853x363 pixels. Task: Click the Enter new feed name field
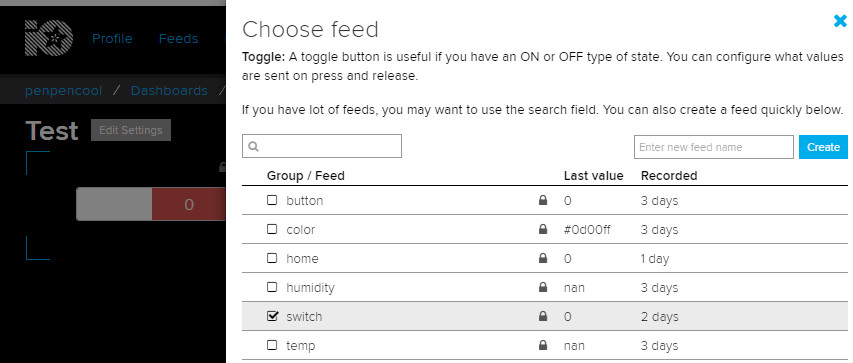tap(714, 147)
